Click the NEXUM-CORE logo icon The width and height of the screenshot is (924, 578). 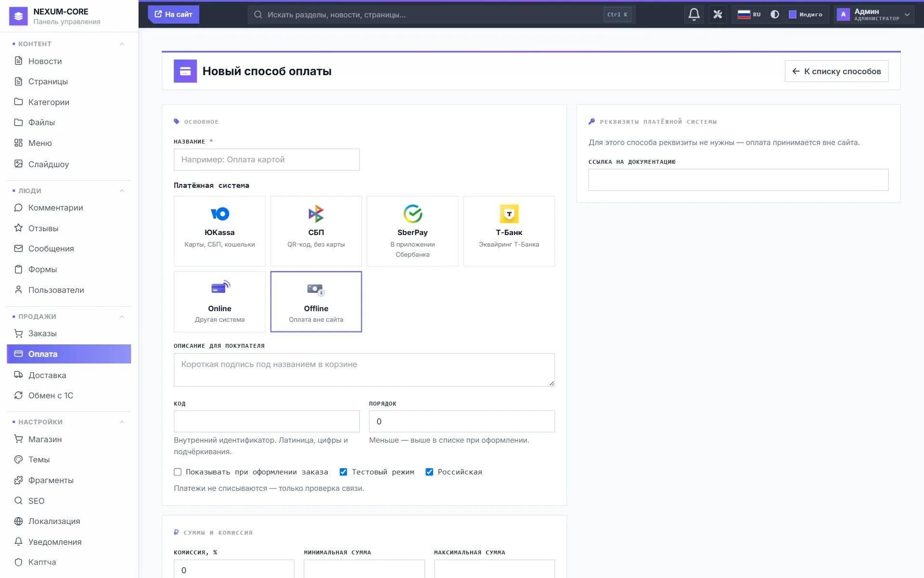pos(18,16)
